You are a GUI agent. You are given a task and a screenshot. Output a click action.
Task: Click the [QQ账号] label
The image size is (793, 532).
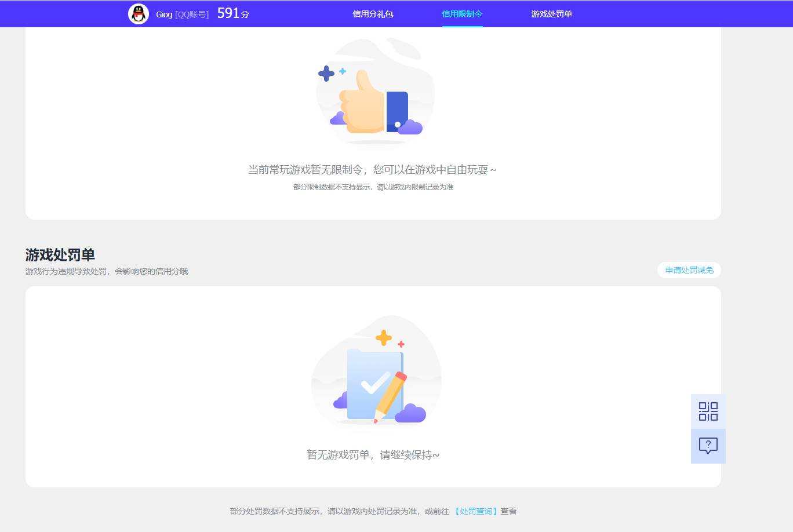point(192,14)
